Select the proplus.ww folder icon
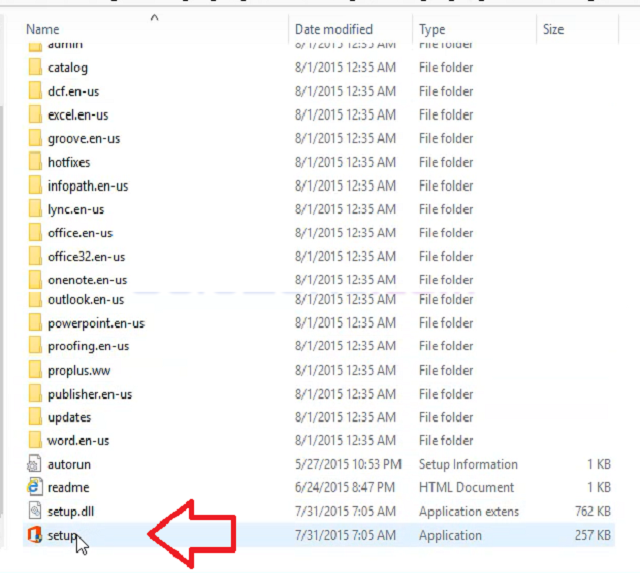 click(x=35, y=370)
